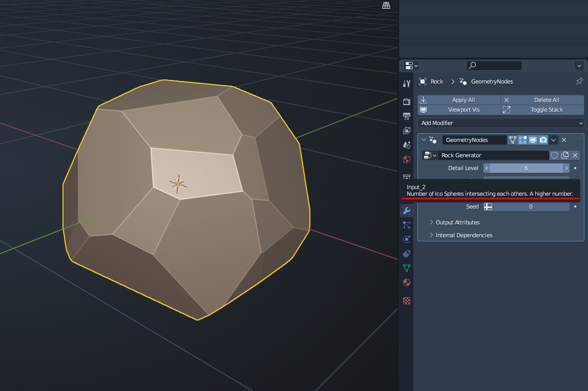Open the modifier extra options chevron

point(553,140)
